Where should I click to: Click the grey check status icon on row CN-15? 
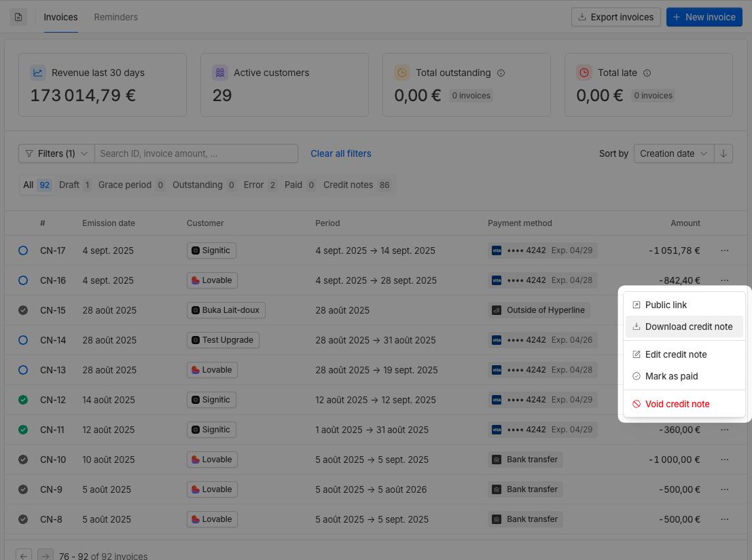click(22, 310)
